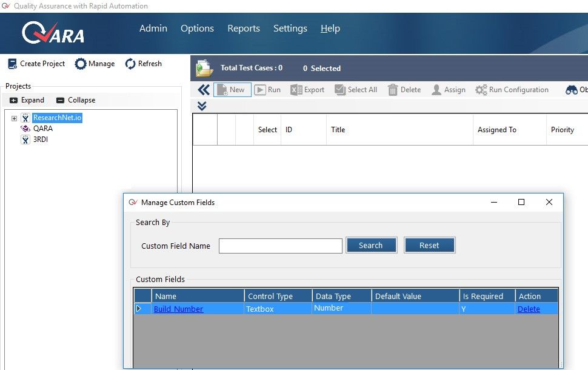Viewport: 588px width, 370px height.
Task: Click the Manage gear icon
Action: click(x=80, y=64)
